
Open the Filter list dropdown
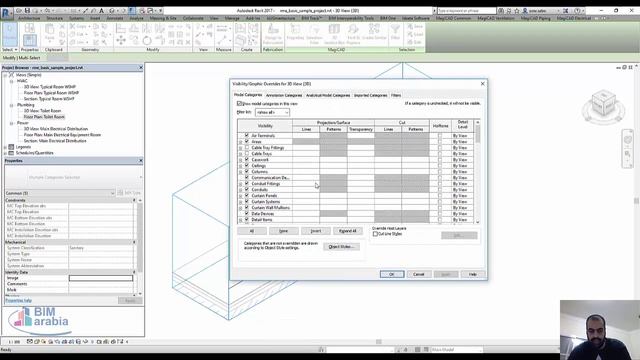(272, 112)
